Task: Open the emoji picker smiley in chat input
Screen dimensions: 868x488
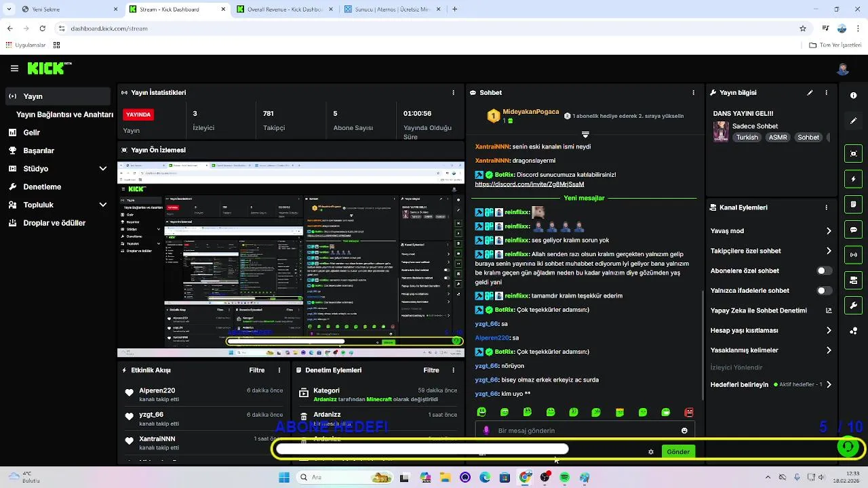Action: [684, 430]
